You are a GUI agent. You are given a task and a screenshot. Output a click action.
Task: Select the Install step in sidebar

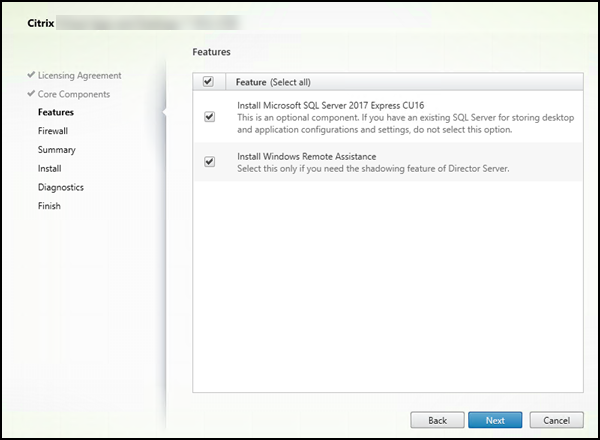click(49, 169)
